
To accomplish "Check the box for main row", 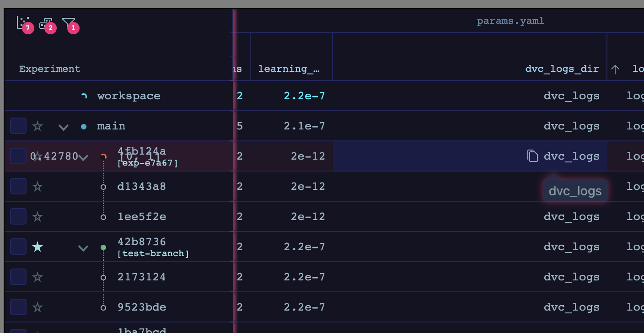I will pyautogui.click(x=18, y=126).
